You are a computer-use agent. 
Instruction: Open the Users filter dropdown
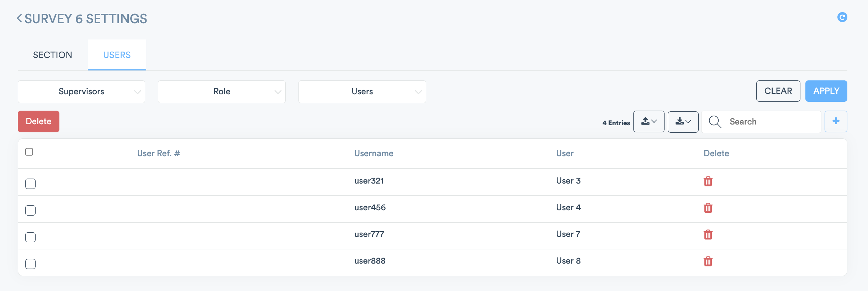362,92
